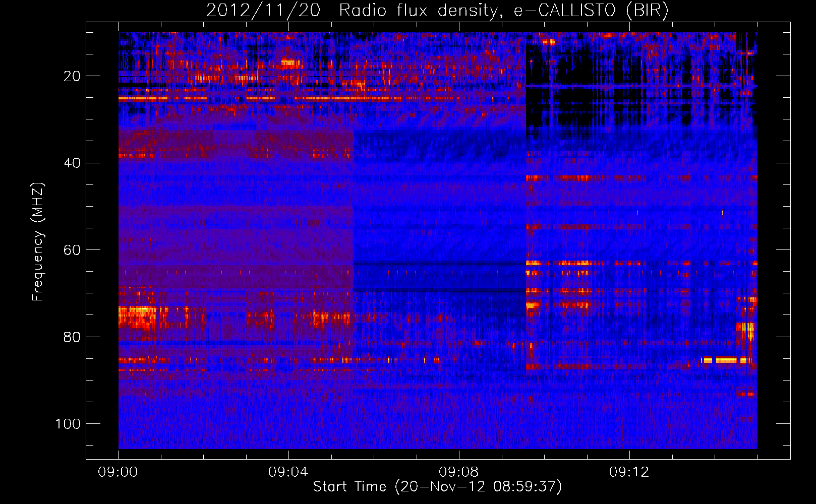Image resolution: width=816 pixels, height=504 pixels.
Task: Click the plot title "Radio flux density, e-CALLISTO (BIR)"
Action: click(503, 11)
